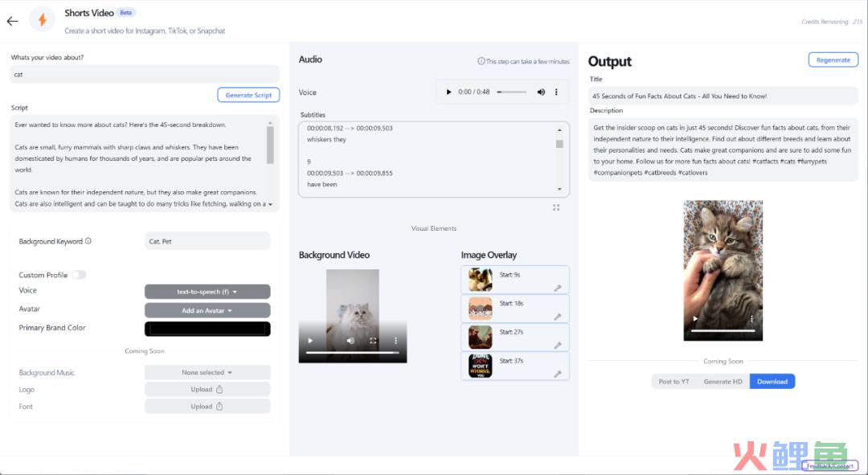The height and width of the screenshot is (475, 868).
Task: Open the text-to-speech (f) voice dropdown
Action: [207, 291]
